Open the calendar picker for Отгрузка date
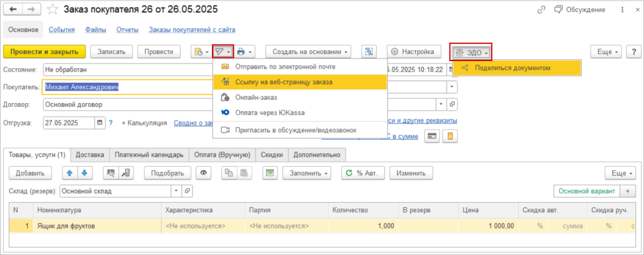Image resolution: width=644 pixels, height=255 pixels. pos(100,123)
